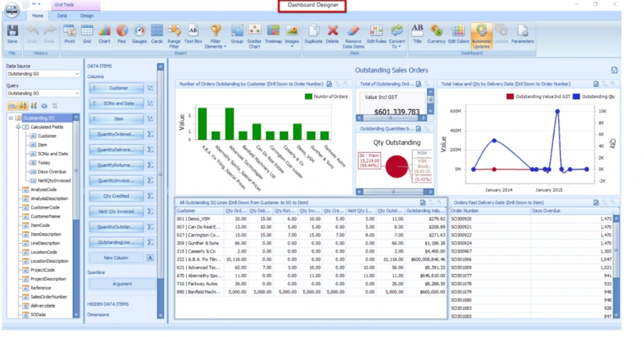Viewport: 644px width, 337px height.
Task: Open the Convert To dropdown
Action: (397, 36)
